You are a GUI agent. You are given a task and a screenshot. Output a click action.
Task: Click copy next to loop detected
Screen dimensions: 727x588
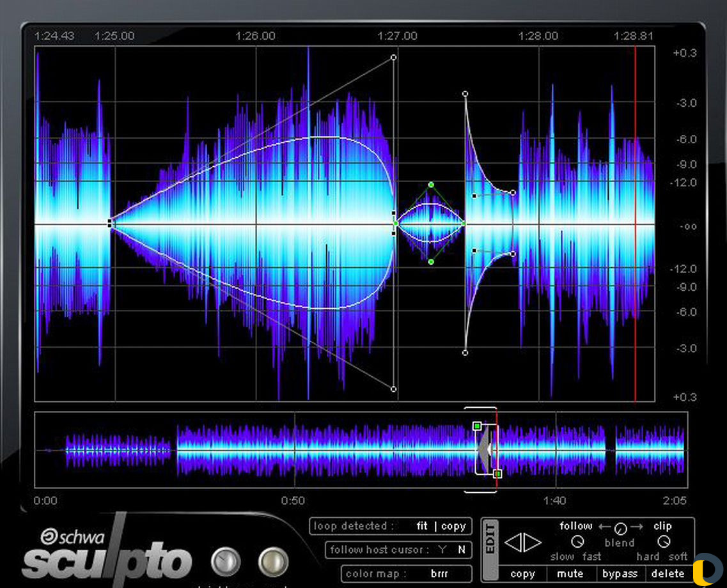[453, 526]
